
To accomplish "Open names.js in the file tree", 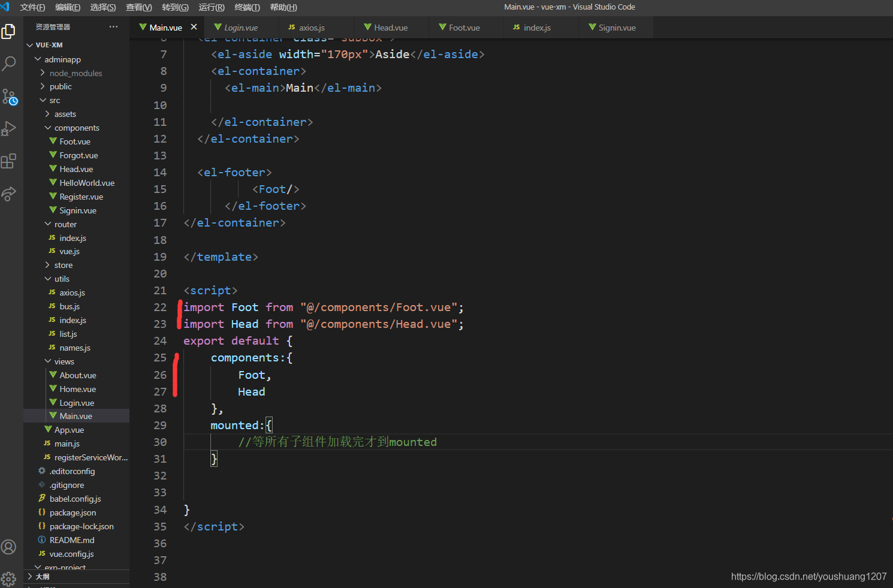I will coord(76,348).
